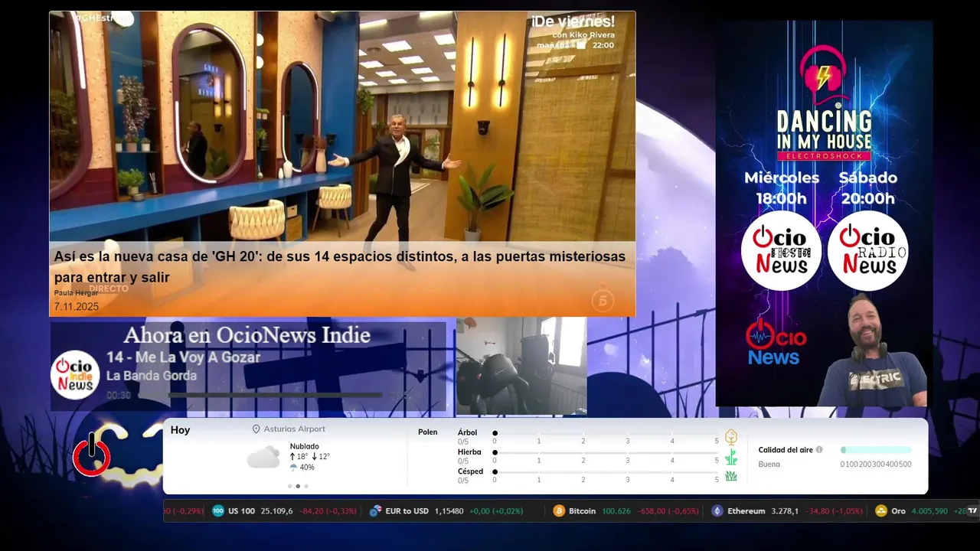980x551 pixels.
Task: Click the umbrella rain probability icon
Action: click(x=293, y=468)
